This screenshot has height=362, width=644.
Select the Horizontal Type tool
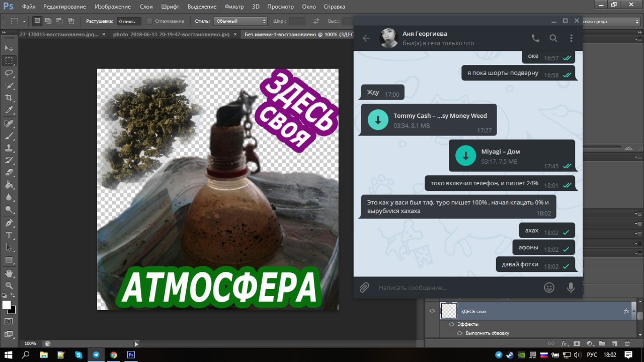[9, 235]
